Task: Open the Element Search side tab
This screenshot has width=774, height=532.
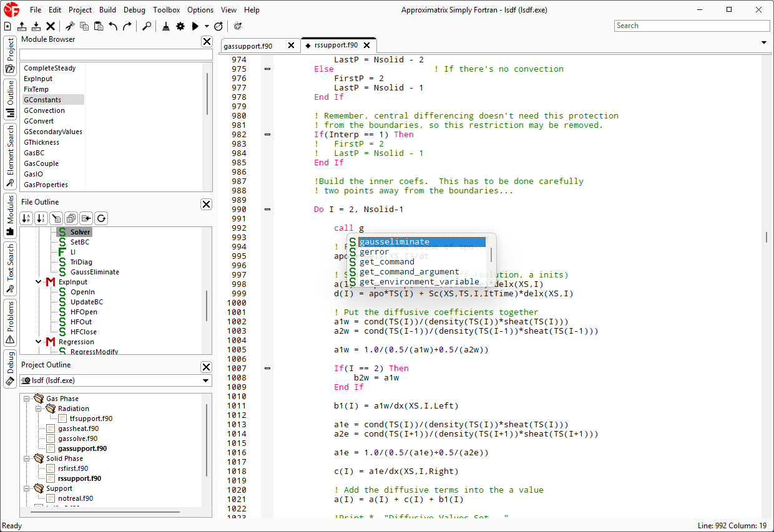Action: click(10, 157)
